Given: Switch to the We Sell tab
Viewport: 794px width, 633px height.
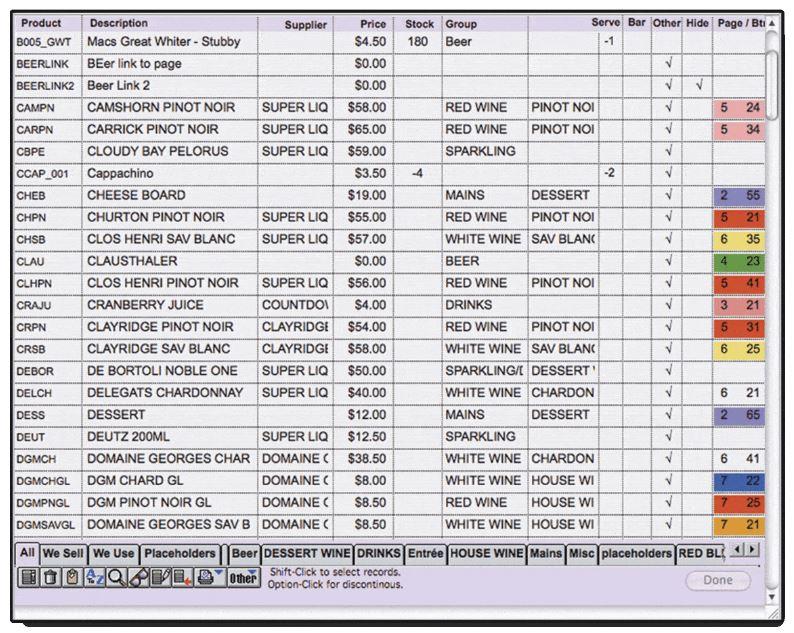Looking at the screenshot, I should click(63, 553).
